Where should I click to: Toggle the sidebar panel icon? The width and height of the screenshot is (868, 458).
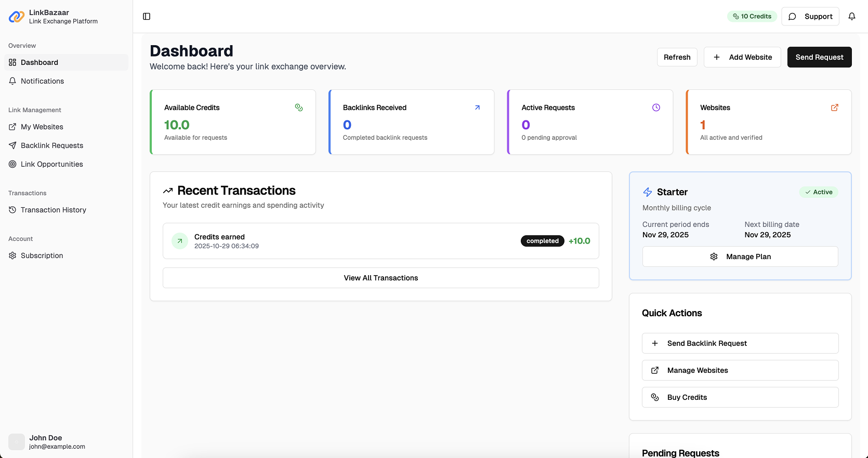[x=147, y=17]
